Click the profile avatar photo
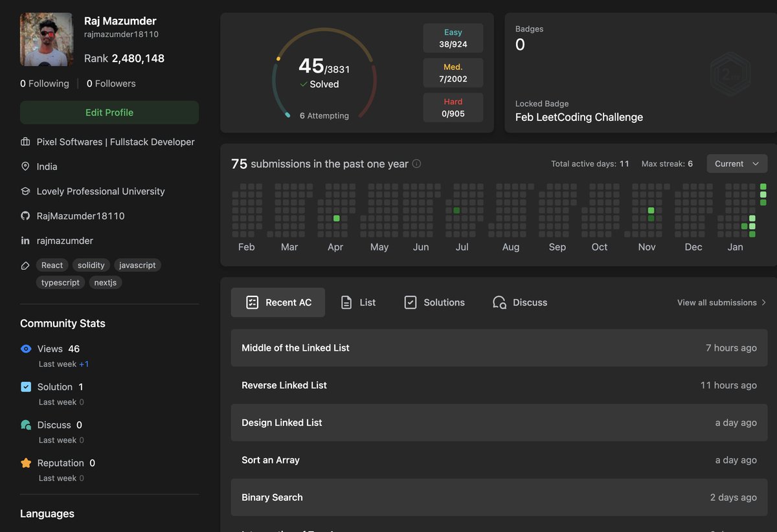 coord(47,39)
